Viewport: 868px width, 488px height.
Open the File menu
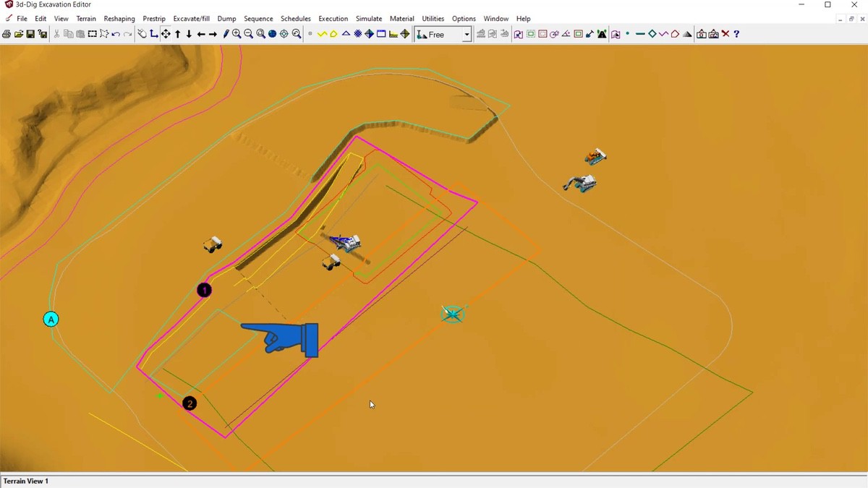tap(22, 19)
